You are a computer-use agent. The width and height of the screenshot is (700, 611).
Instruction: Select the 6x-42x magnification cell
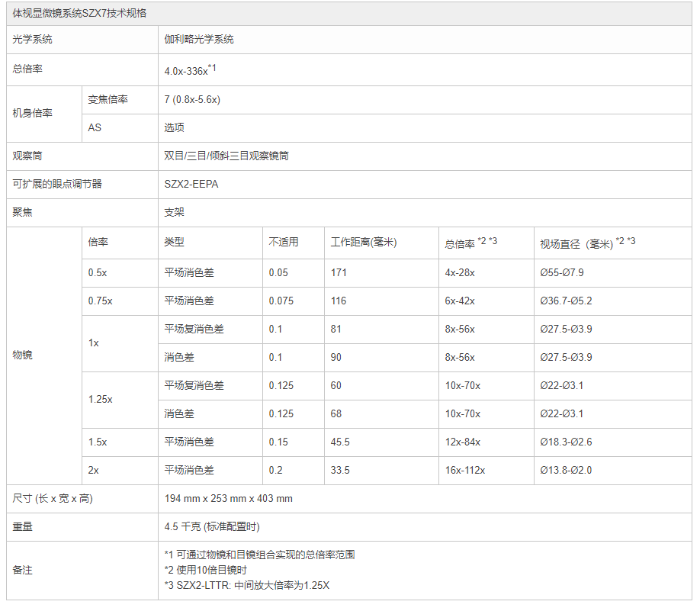coord(460,301)
